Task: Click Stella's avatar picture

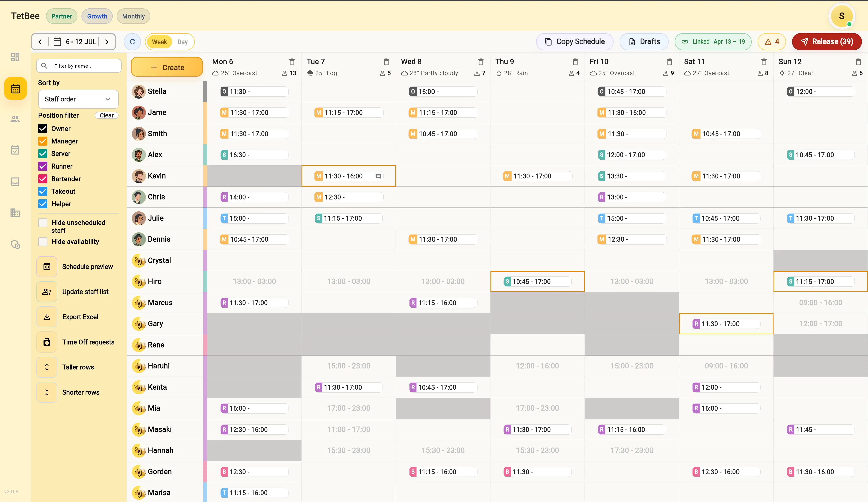Action: (139, 92)
